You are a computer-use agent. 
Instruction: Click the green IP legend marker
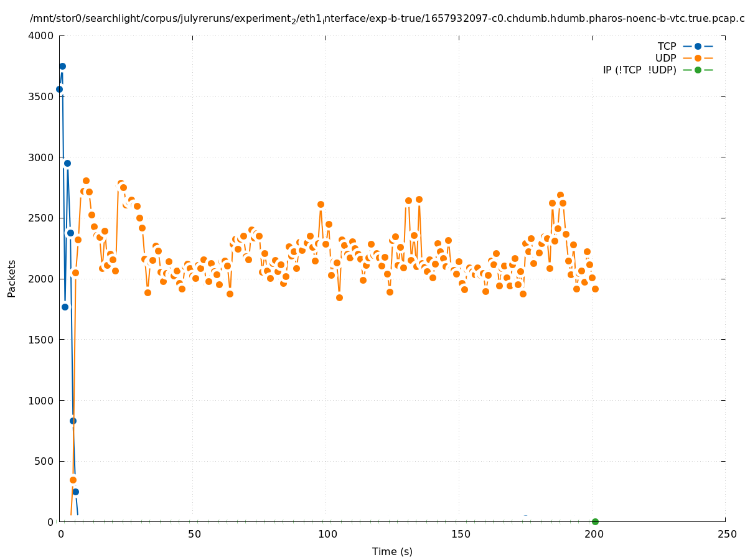[698, 70]
